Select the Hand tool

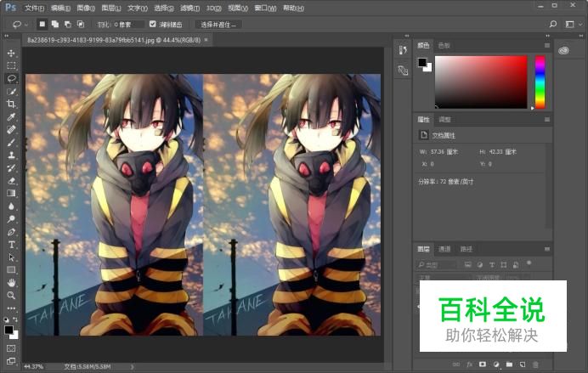click(11, 283)
